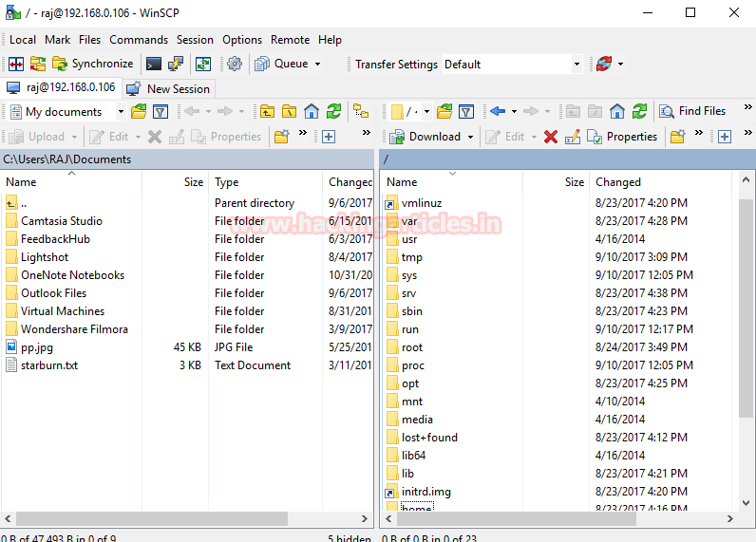Open in PuTTY icon
756x542 pixels.
[x=176, y=64]
